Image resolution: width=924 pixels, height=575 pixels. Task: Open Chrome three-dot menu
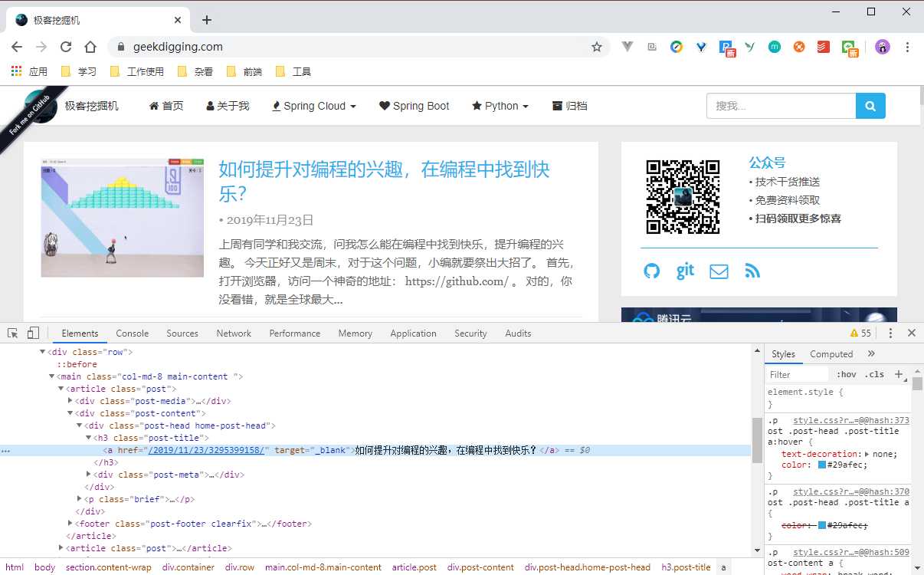[x=908, y=47]
